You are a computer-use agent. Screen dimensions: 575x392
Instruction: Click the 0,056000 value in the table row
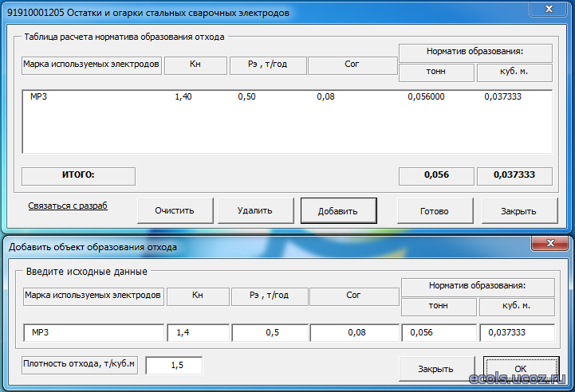(426, 96)
